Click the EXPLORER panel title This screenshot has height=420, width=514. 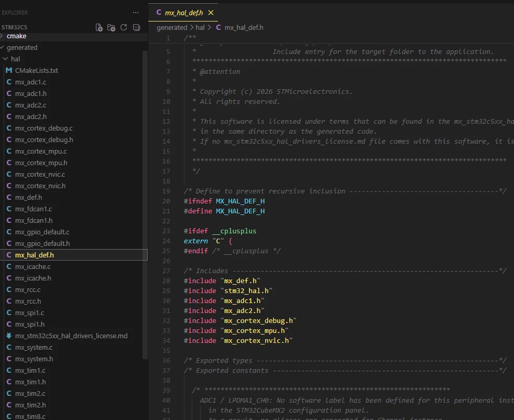click(15, 13)
